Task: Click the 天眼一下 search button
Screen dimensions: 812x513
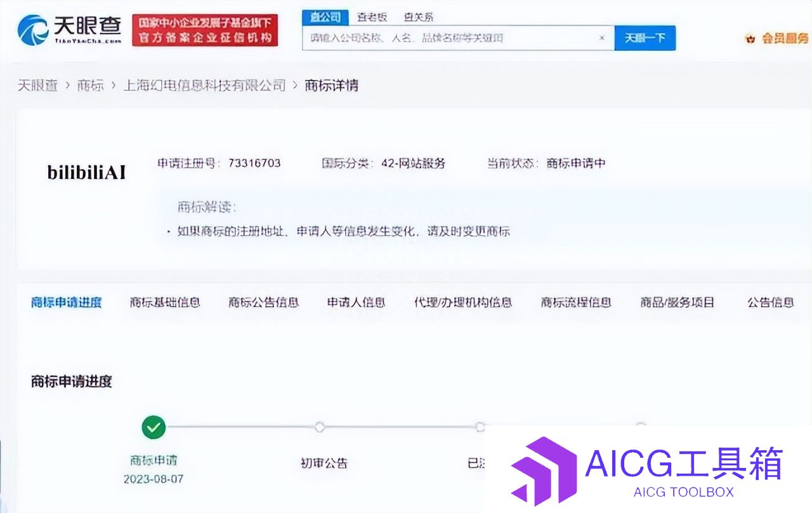Action: click(x=645, y=37)
